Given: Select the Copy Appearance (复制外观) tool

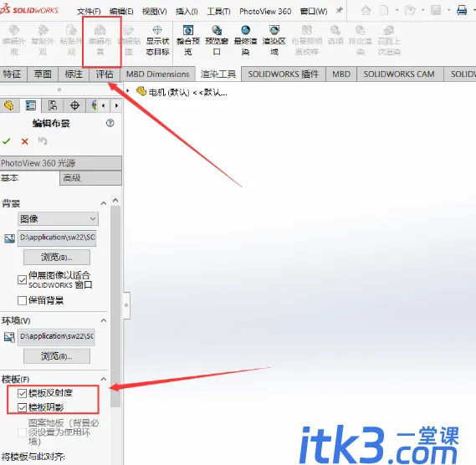Looking at the screenshot, I should [x=43, y=40].
